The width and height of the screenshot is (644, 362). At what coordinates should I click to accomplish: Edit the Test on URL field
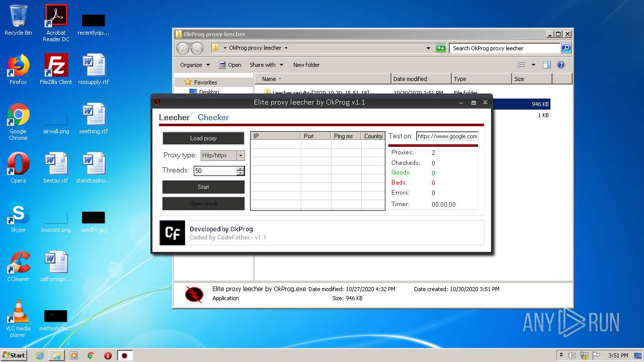pyautogui.click(x=447, y=136)
